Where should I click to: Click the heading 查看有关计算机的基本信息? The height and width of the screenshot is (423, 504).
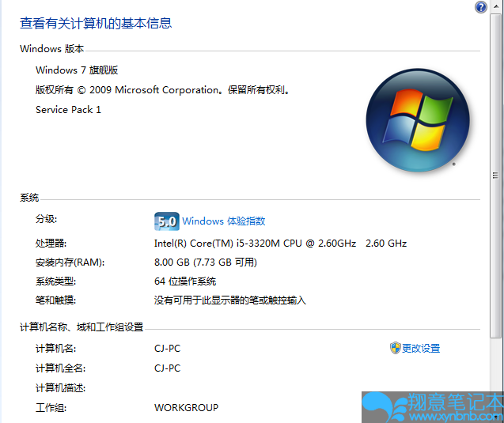point(96,23)
